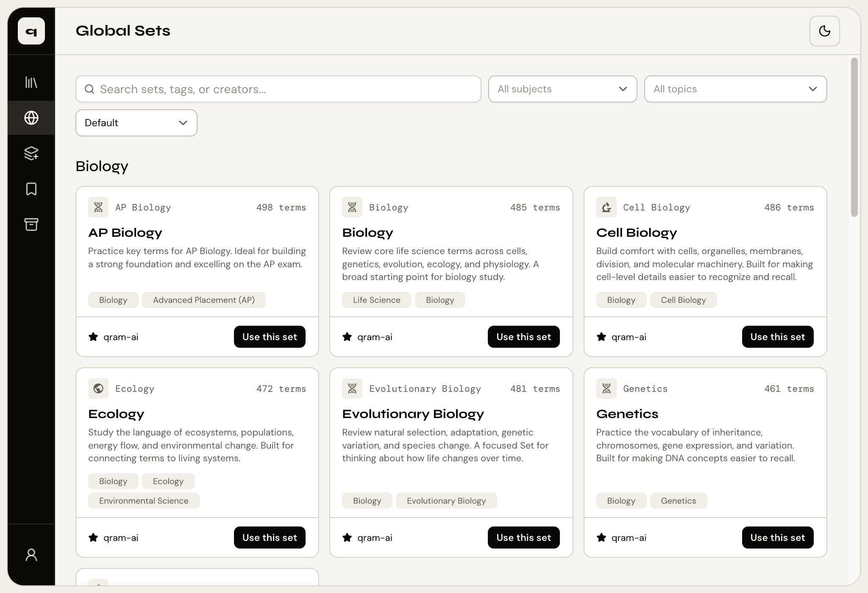Screen dimensions: 868x593
Task: Use this set for Genetics
Action: coord(778,538)
